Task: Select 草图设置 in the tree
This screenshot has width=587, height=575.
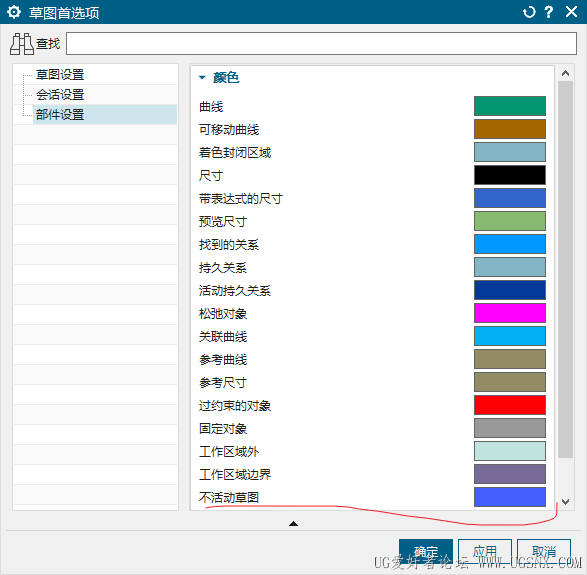Action: pos(60,74)
